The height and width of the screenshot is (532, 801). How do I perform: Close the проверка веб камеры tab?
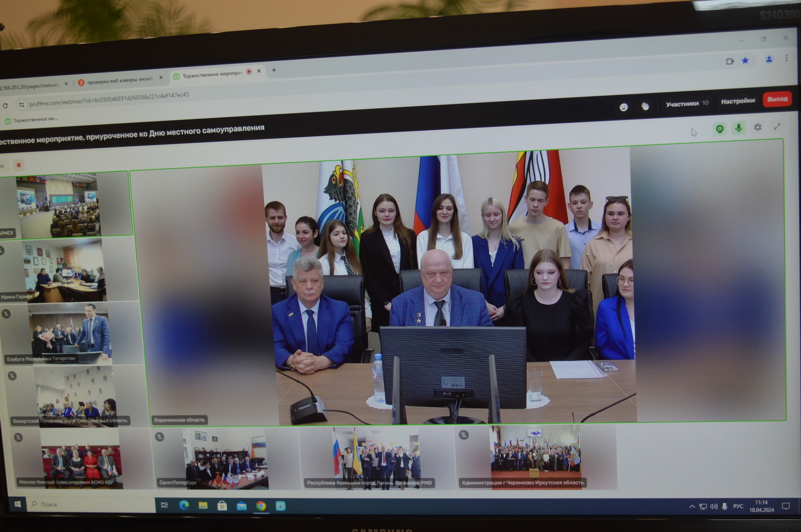pyautogui.click(x=161, y=77)
